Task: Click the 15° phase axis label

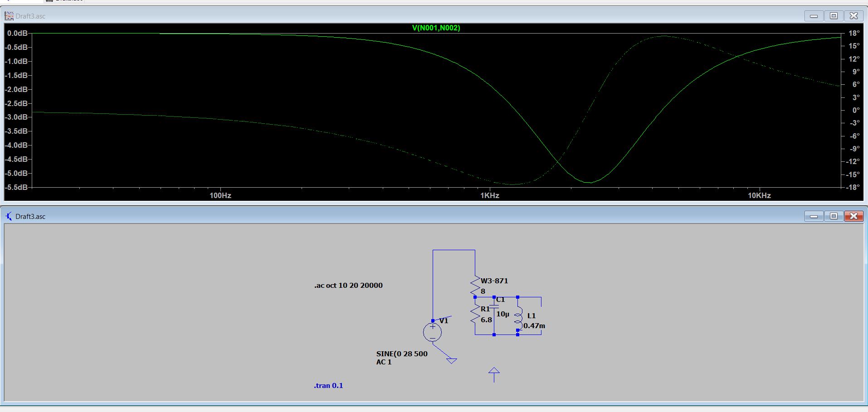Action: tap(854, 46)
